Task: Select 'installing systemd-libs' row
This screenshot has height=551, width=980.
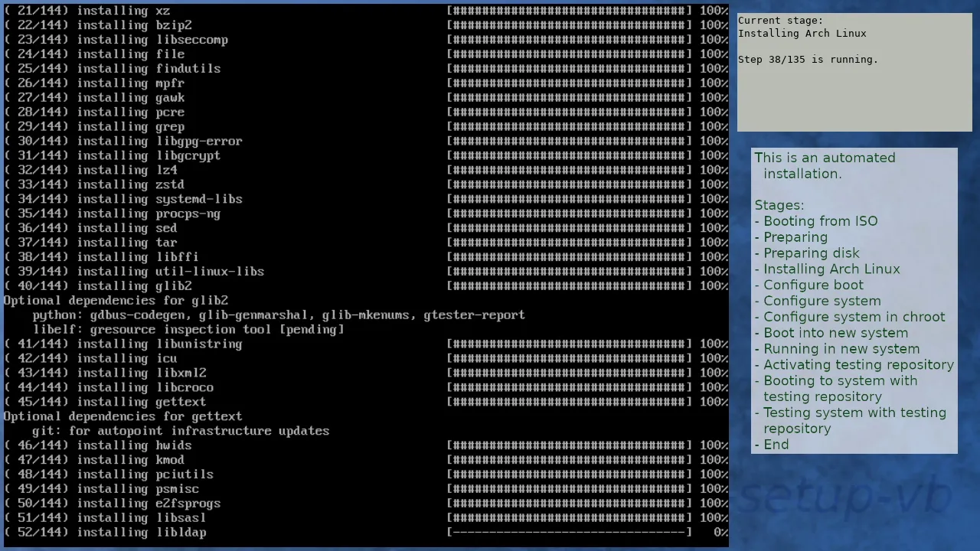Action: (366, 200)
